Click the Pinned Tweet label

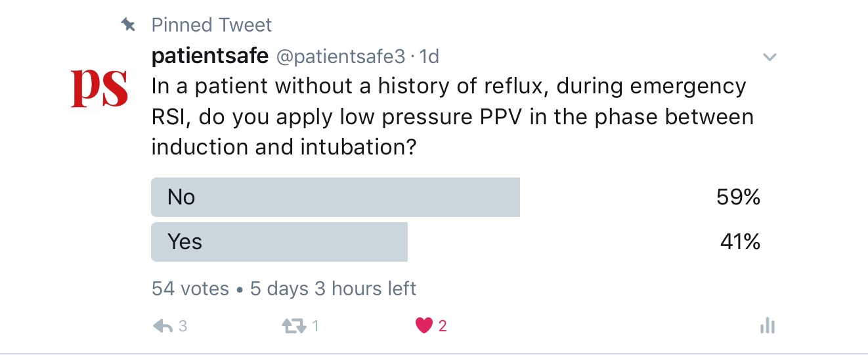(211, 25)
